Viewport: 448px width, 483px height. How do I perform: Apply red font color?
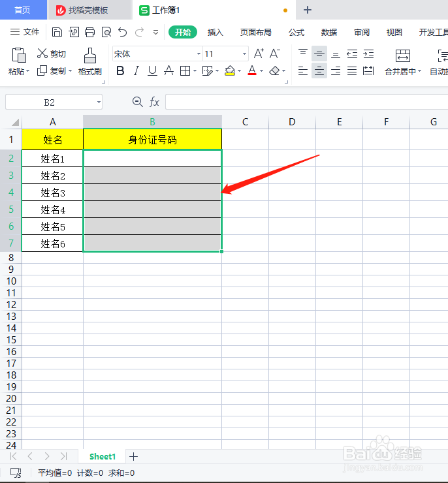(252, 71)
